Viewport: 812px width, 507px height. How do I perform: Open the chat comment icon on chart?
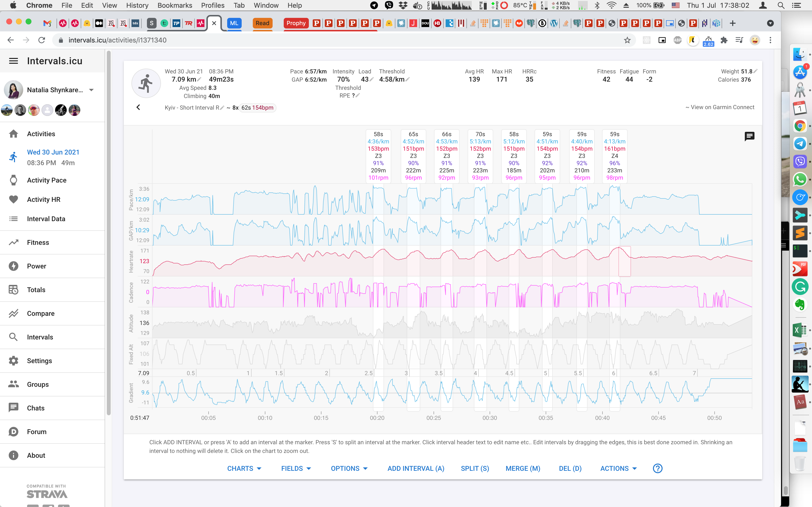click(x=749, y=136)
